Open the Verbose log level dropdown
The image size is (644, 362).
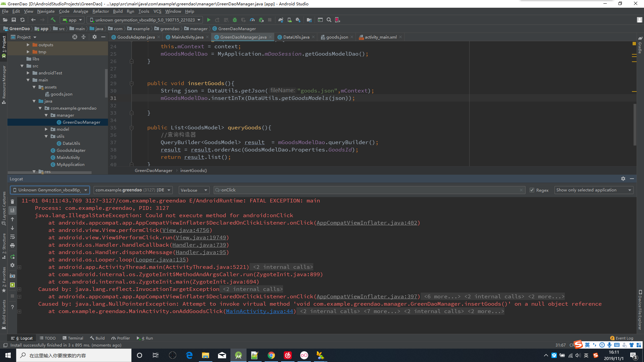(194, 190)
